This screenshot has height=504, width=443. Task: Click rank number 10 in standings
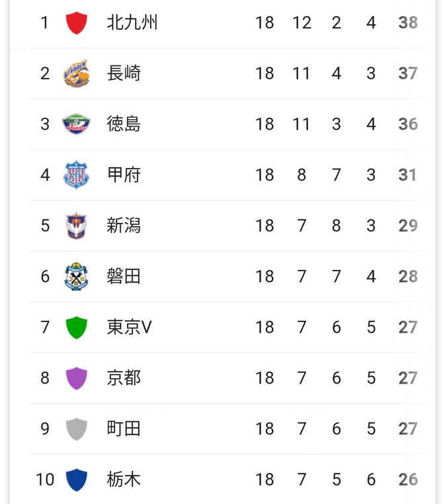(45, 480)
